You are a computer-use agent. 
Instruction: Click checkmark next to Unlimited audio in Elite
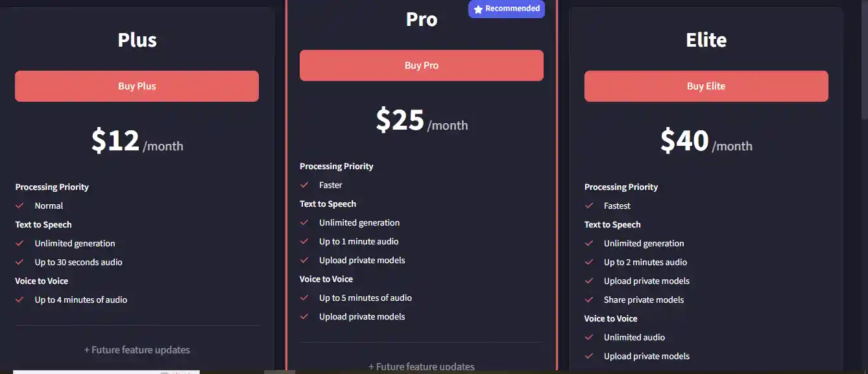pos(588,337)
